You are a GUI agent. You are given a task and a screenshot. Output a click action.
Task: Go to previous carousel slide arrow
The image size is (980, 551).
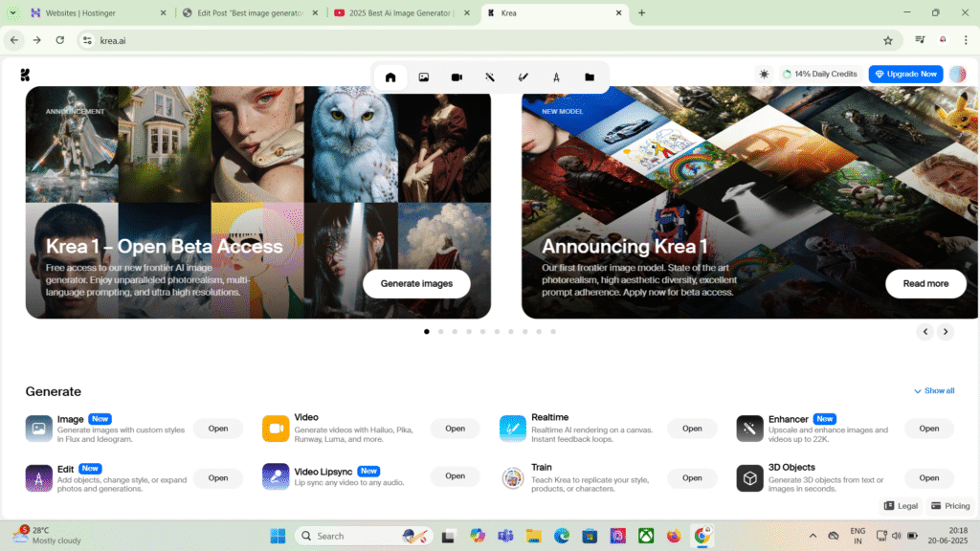(x=925, y=332)
